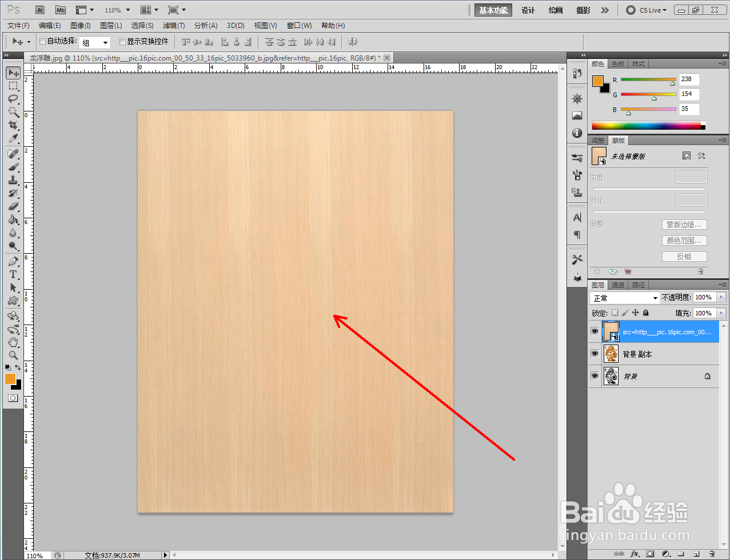This screenshot has height=560, width=730.
Task: Select the Clone Stamp tool
Action: coord(13,181)
